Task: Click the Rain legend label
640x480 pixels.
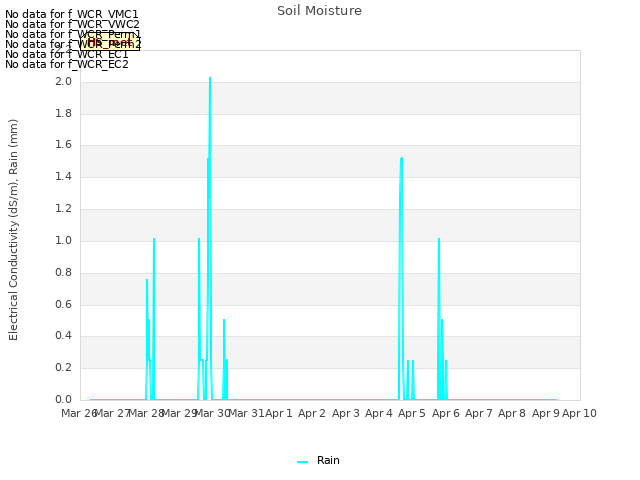Action: click(328, 460)
